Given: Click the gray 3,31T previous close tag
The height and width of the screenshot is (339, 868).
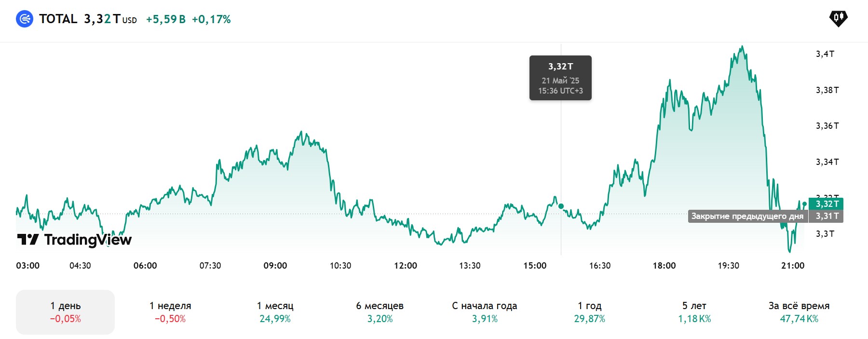Looking at the screenshot, I should [x=827, y=216].
